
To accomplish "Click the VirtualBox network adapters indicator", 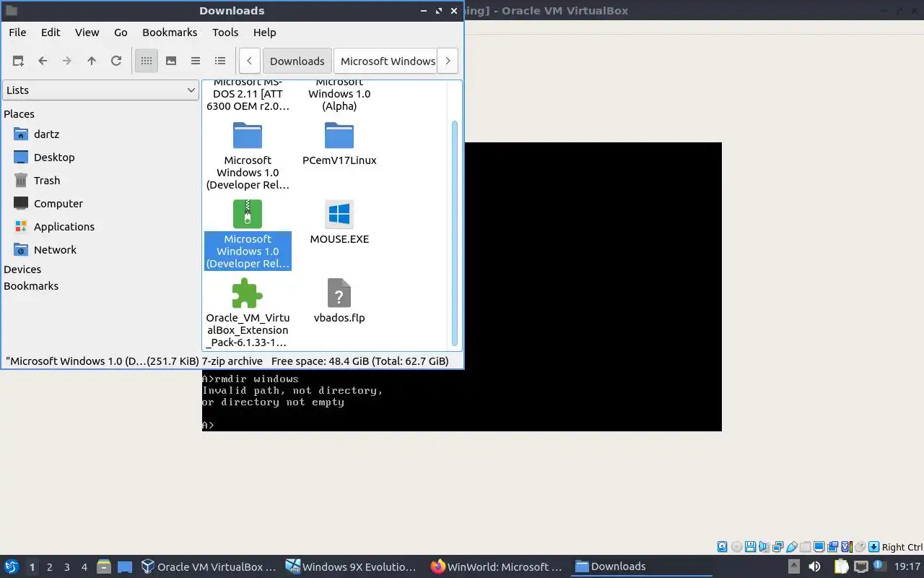I will pyautogui.click(x=777, y=547).
